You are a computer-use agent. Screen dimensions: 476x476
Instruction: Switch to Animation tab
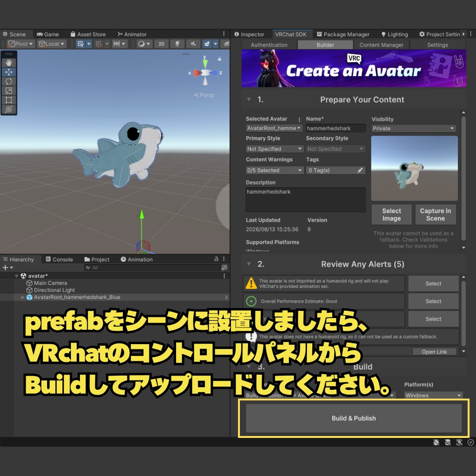(x=137, y=259)
